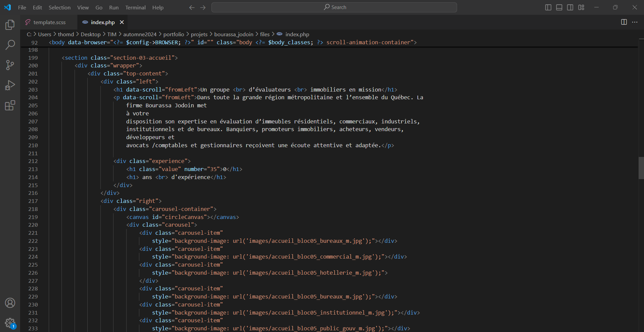Open the portfolio breadcrumb dropdown
Screen dimensions: 644x332
coord(173,34)
